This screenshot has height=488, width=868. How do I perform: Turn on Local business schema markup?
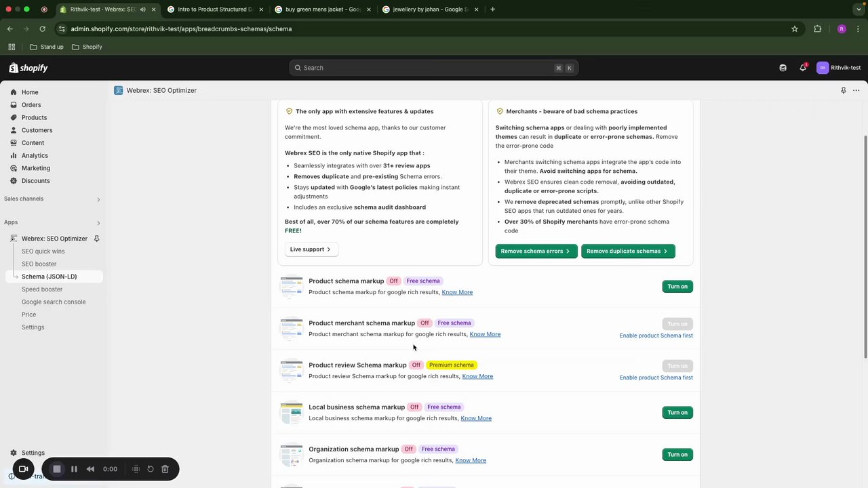pos(677,413)
